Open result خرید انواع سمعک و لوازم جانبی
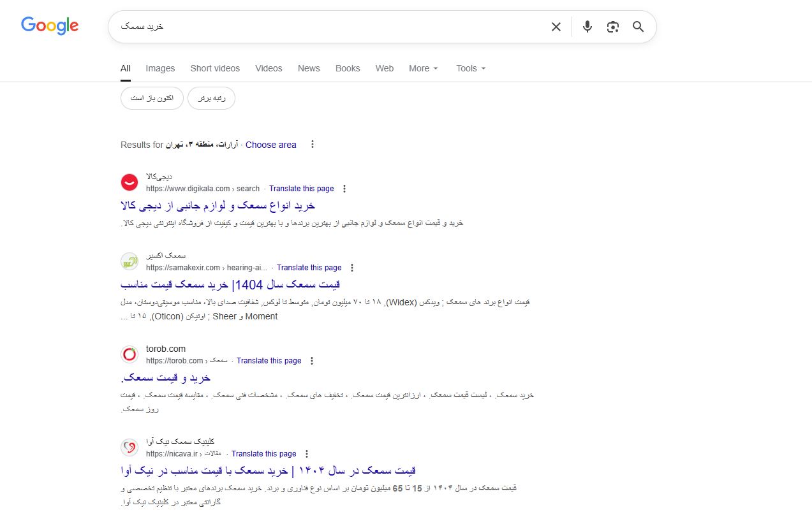 [x=218, y=206]
